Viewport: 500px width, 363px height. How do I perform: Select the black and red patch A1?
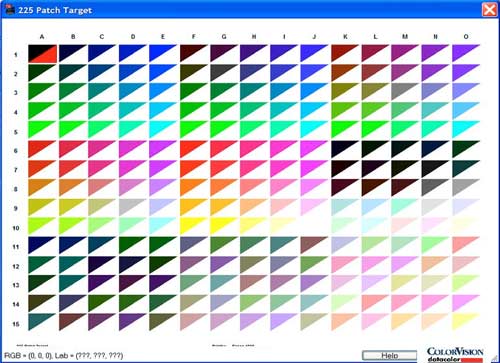click(x=42, y=54)
